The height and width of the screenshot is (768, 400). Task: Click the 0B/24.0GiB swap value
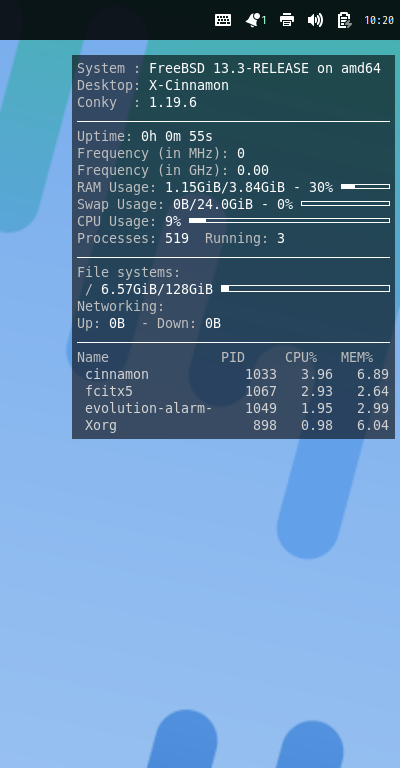coord(213,204)
